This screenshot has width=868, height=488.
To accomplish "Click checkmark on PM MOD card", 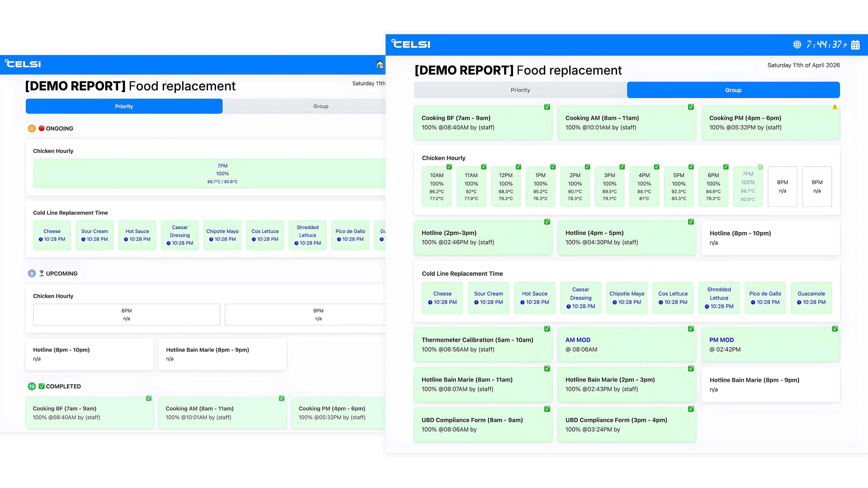I will [x=835, y=329].
